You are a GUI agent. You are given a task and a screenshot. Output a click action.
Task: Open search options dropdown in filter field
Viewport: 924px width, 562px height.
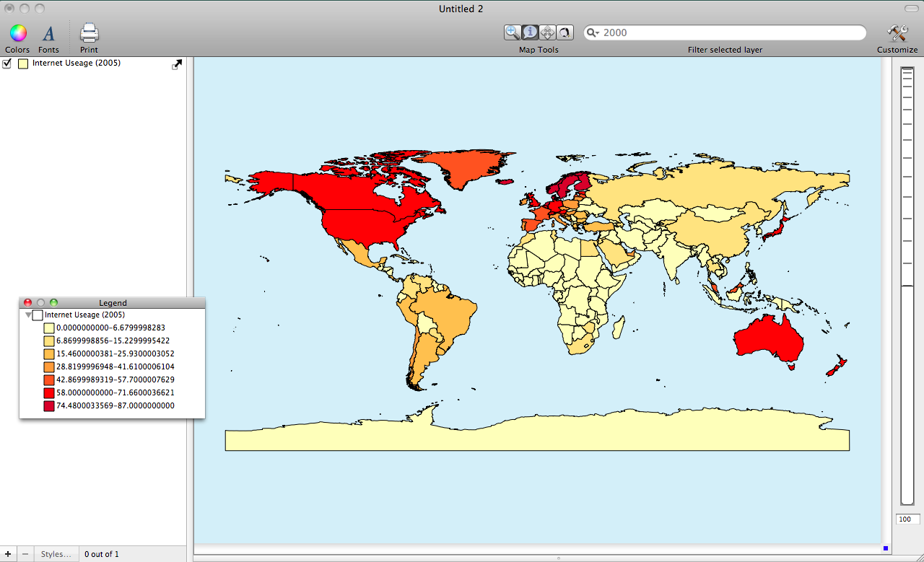[593, 32]
